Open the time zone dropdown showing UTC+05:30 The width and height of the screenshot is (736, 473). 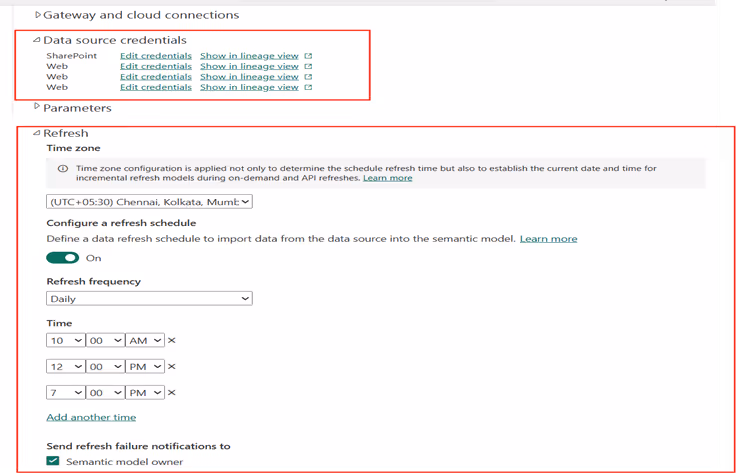(149, 202)
